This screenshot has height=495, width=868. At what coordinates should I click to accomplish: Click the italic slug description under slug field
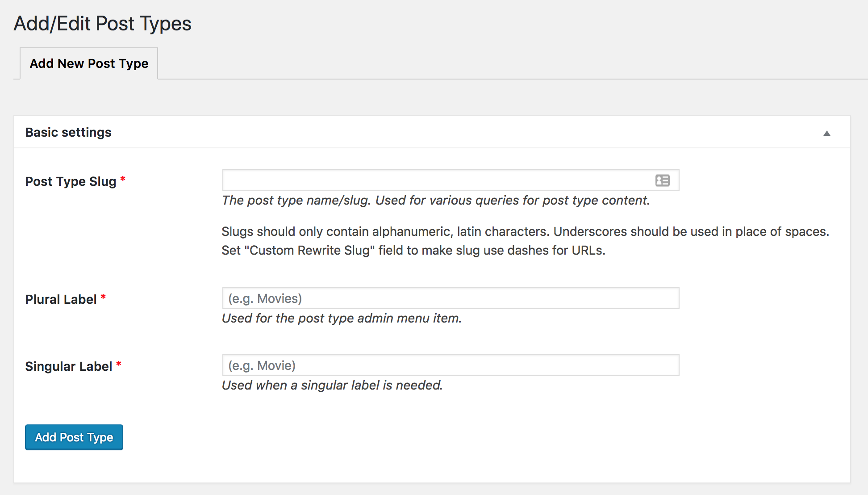point(435,201)
